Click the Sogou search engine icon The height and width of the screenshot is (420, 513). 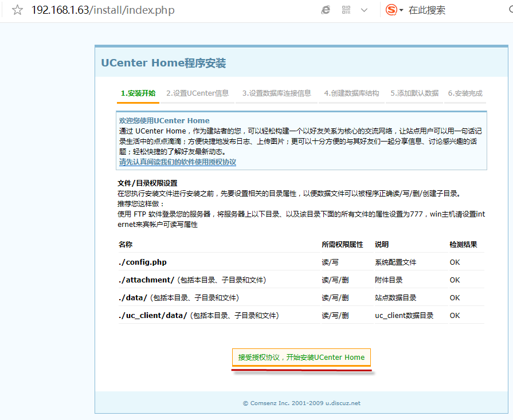pos(391,10)
